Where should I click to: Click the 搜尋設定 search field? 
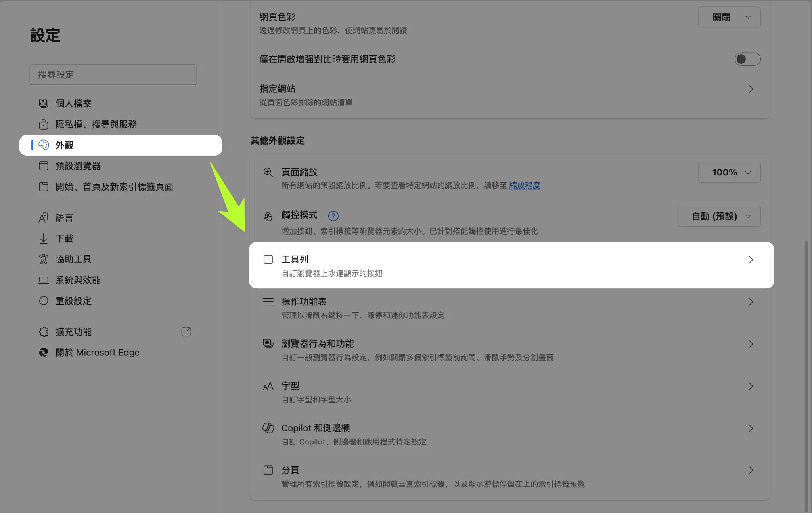coord(113,74)
